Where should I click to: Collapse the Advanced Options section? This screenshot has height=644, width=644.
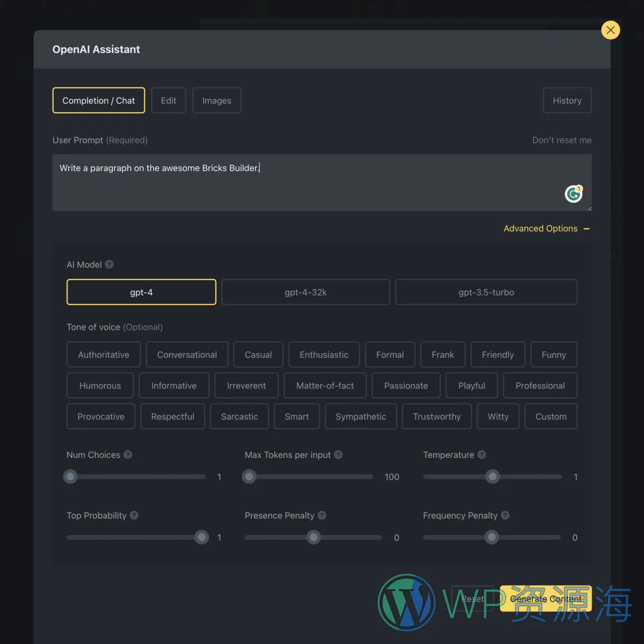coord(547,229)
